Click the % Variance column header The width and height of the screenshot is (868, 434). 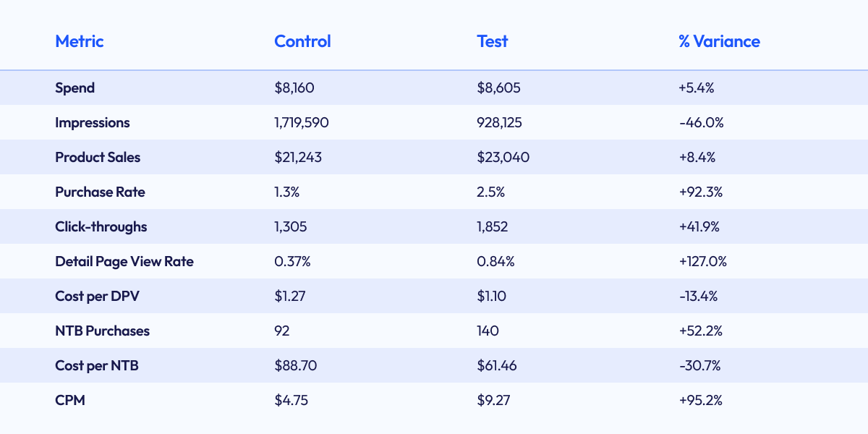[719, 41]
